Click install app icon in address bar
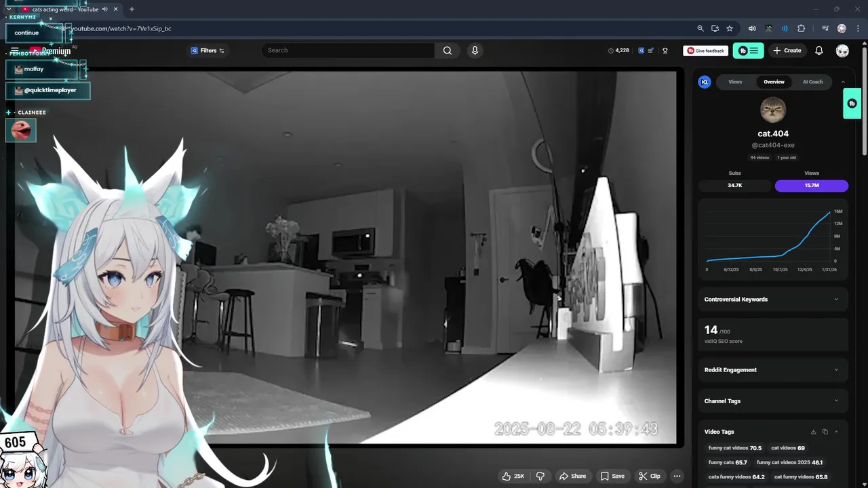Image resolution: width=868 pixels, height=488 pixels. (x=715, y=28)
